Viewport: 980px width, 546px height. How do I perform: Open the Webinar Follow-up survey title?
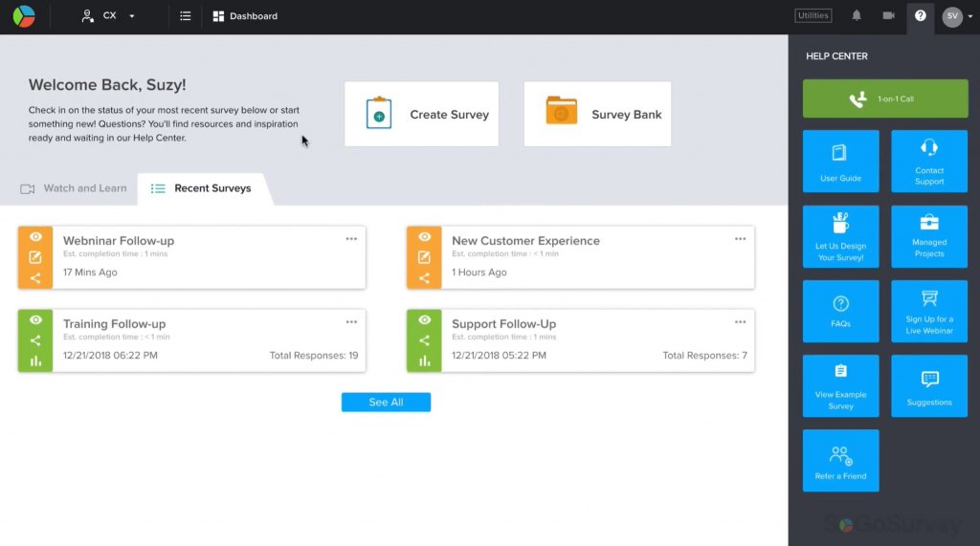pos(119,241)
